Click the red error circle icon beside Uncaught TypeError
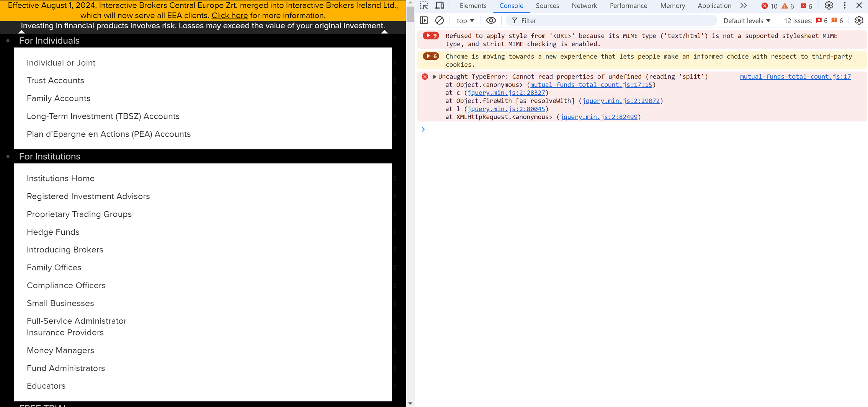Image resolution: width=868 pixels, height=407 pixels. click(x=425, y=77)
